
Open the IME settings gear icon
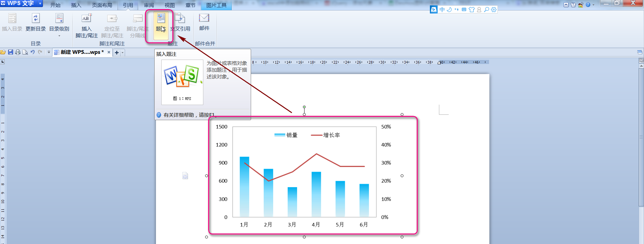click(494, 9)
